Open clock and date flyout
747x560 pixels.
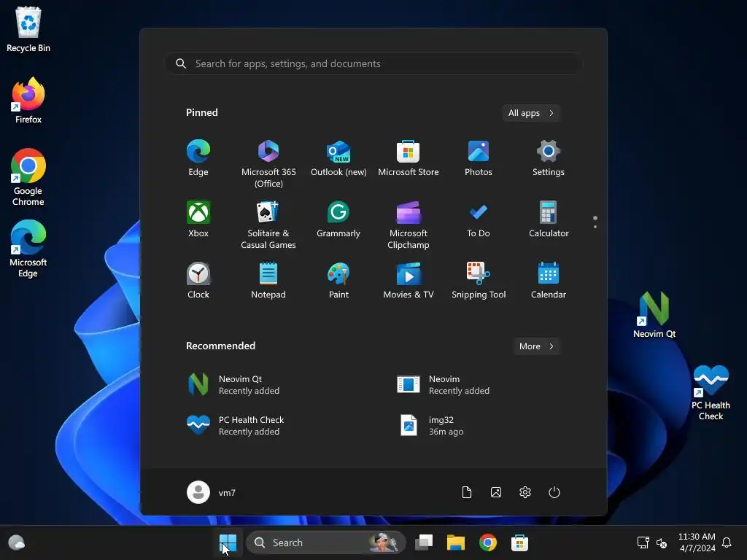pyautogui.click(x=697, y=542)
